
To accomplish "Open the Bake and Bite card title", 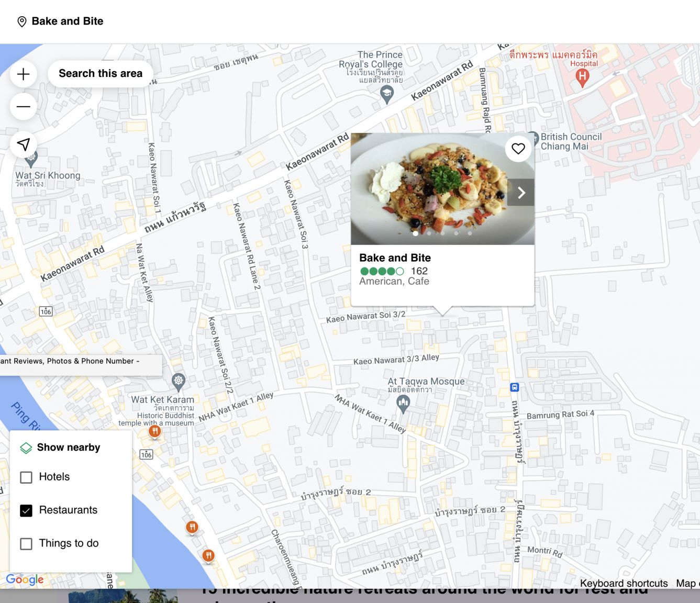I will (x=395, y=258).
